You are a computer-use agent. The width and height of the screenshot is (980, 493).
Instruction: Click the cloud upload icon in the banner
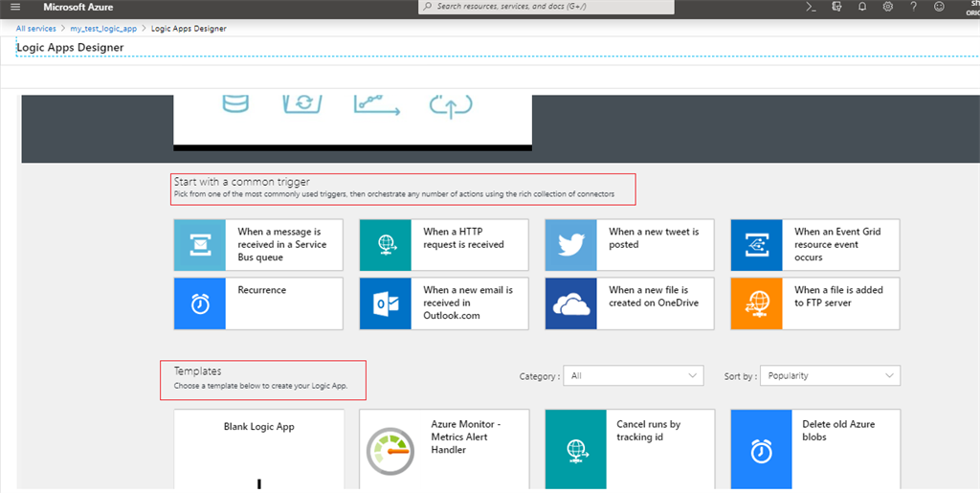[451, 106]
